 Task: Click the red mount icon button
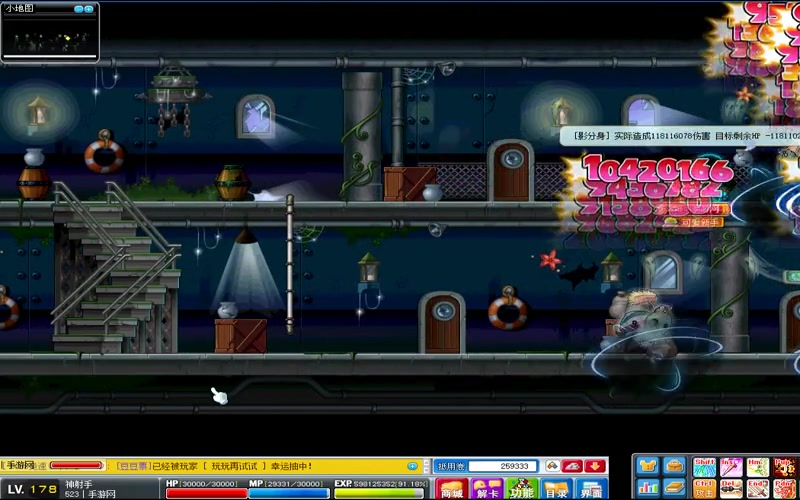pos(572,466)
